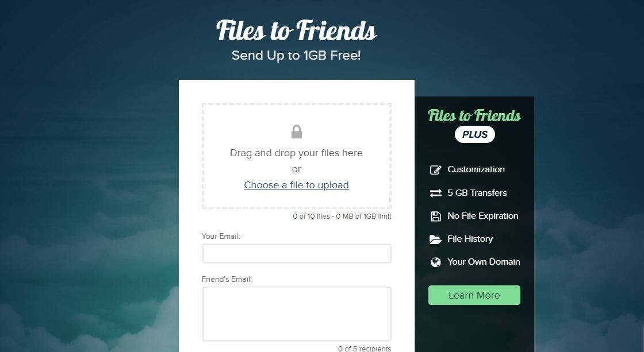644x352 pixels.
Task: Click the PLUS badge
Action: pyautogui.click(x=475, y=134)
